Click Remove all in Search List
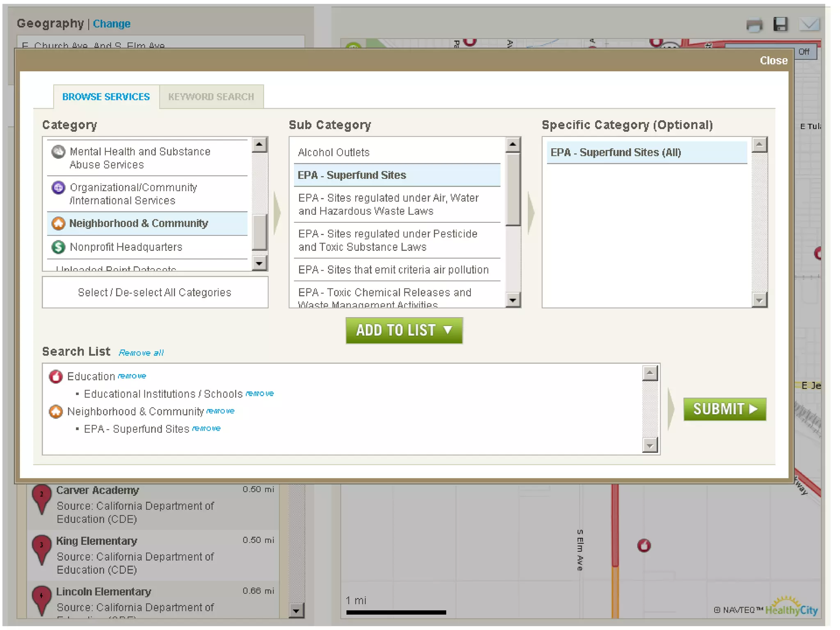 click(x=141, y=353)
